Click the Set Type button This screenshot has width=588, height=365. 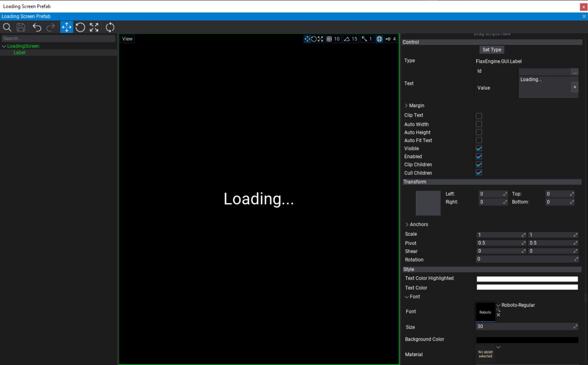tap(492, 50)
